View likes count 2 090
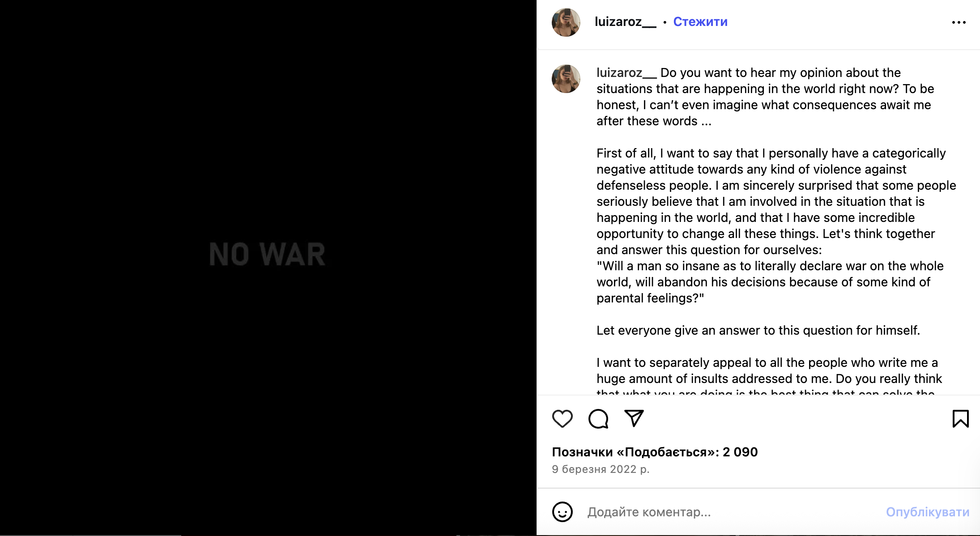980x536 pixels. pos(740,452)
